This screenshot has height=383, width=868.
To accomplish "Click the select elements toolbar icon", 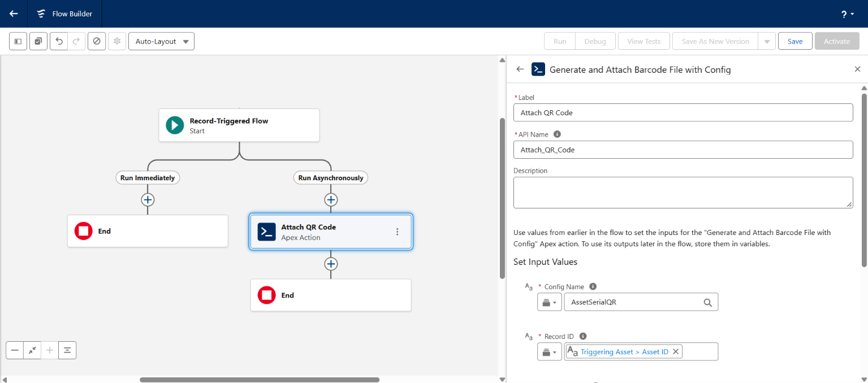I will (38, 41).
